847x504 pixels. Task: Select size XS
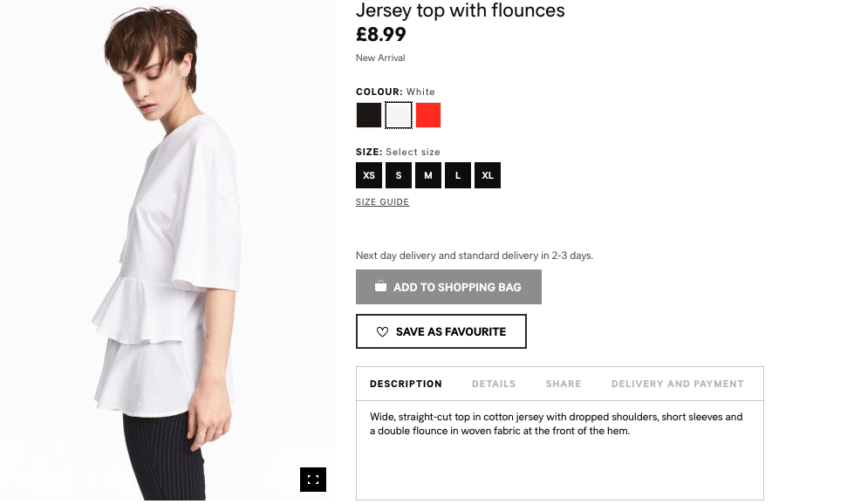(368, 174)
